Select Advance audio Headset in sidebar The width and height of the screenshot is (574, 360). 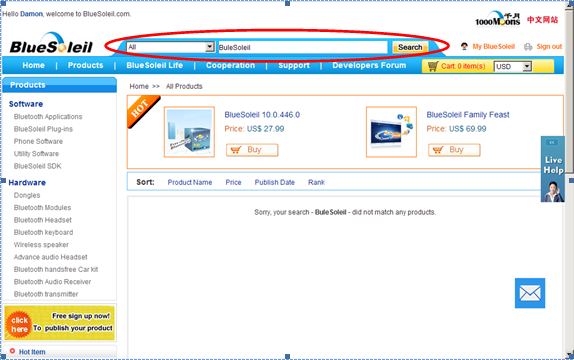pos(51,257)
